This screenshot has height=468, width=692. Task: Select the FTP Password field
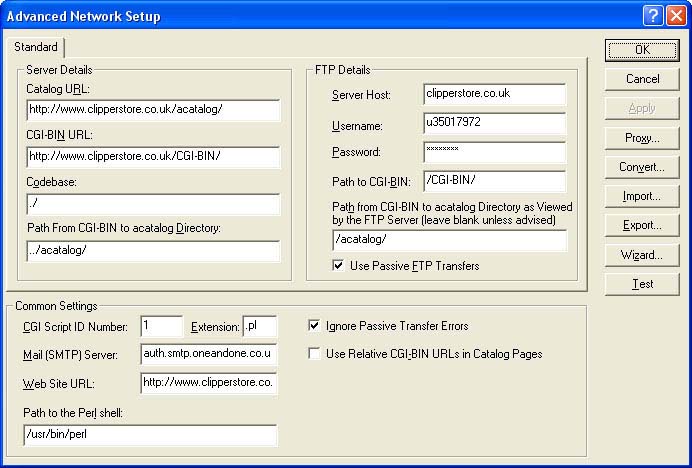[x=494, y=152]
